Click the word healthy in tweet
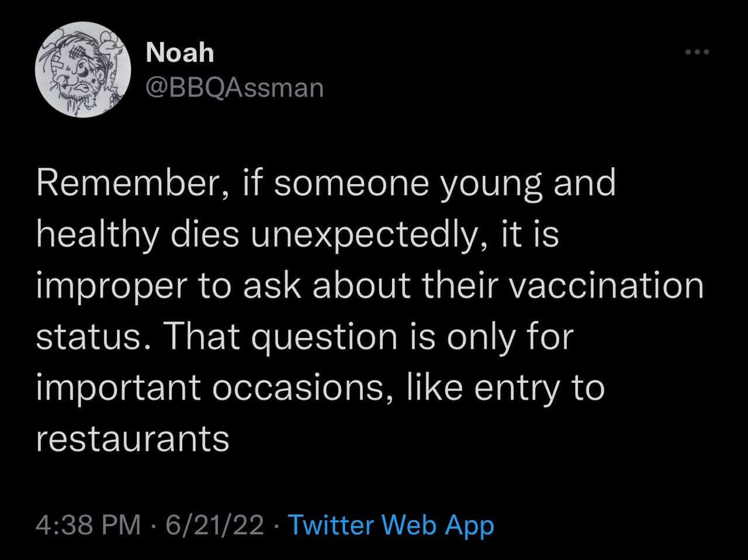The image size is (748, 560). coord(98,235)
